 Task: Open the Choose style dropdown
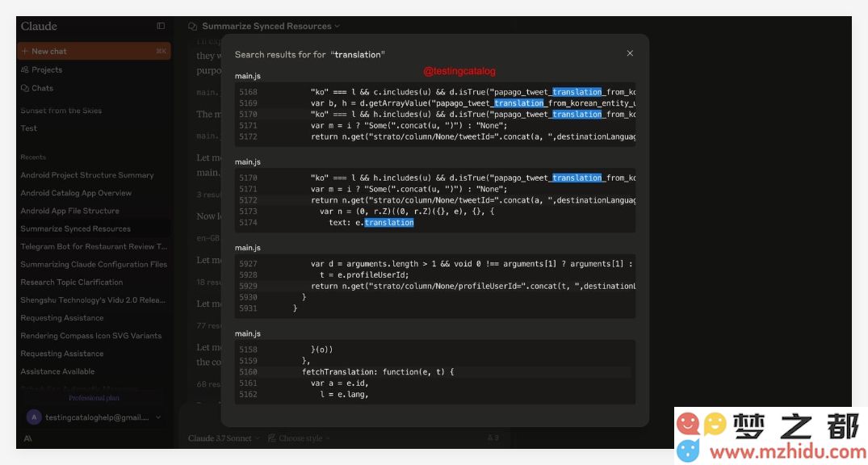tap(299, 438)
